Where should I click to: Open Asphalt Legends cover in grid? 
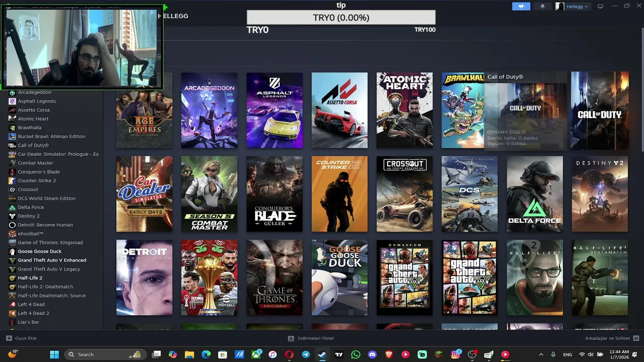click(x=275, y=111)
